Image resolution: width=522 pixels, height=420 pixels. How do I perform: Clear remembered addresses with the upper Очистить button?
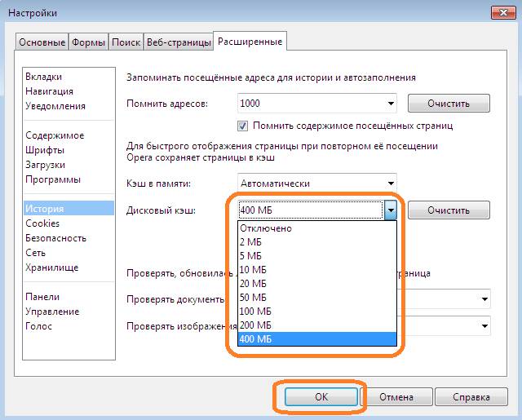449,104
